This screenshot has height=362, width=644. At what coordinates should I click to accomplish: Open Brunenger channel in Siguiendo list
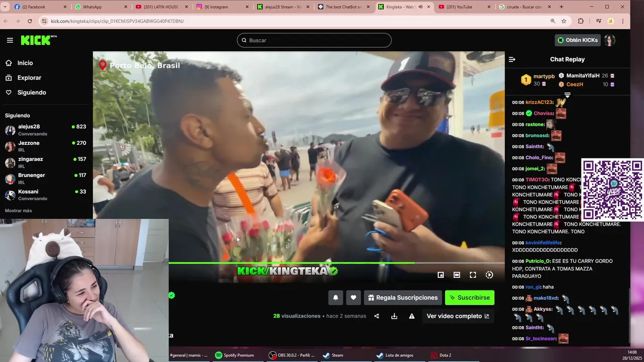[46, 178]
